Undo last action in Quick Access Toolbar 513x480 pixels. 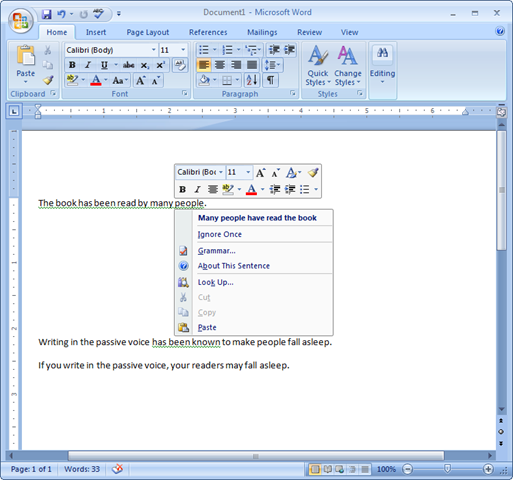pos(61,14)
